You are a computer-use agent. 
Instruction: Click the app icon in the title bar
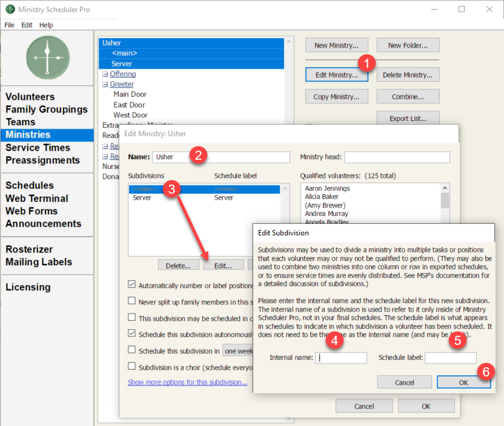tap(9, 10)
